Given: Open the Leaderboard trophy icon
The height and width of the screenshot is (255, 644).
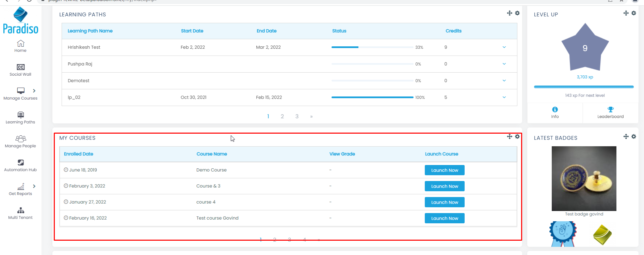Looking at the screenshot, I should (610, 109).
